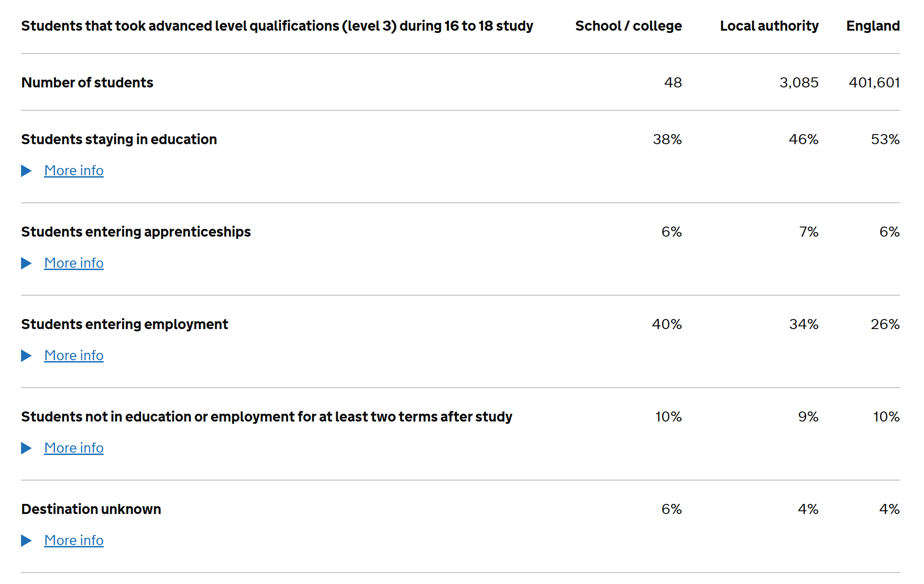Open More info link for entering apprenticeships
The image size is (924, 584).
click(x=74, y=263)
